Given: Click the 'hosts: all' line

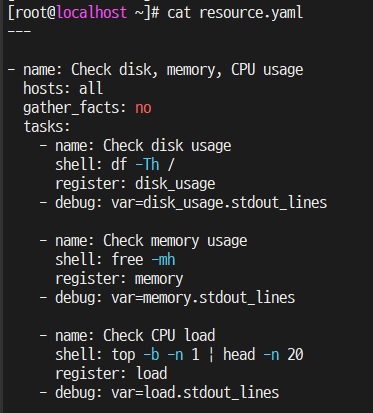Looking at the screenshot, I should click(63, 89).
